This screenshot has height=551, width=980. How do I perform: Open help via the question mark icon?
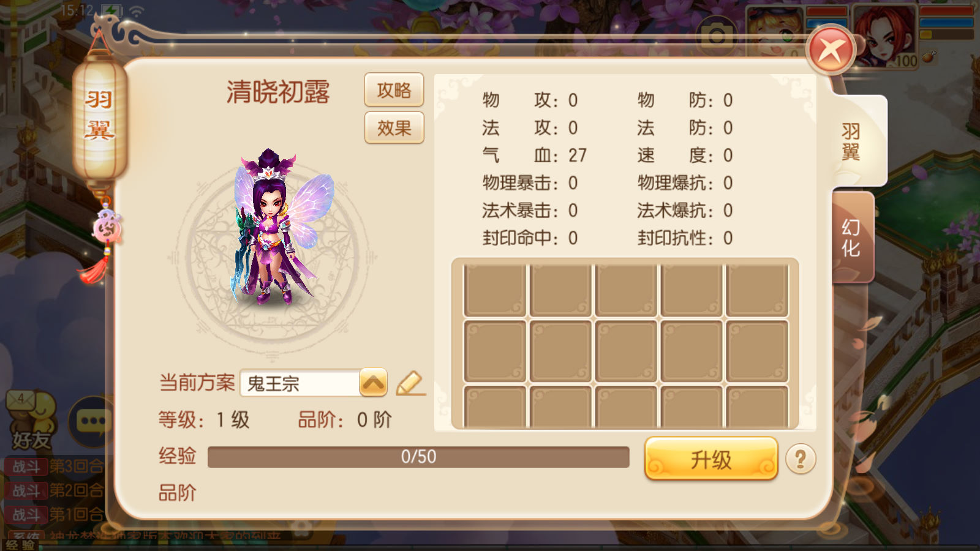pos(801,459)
